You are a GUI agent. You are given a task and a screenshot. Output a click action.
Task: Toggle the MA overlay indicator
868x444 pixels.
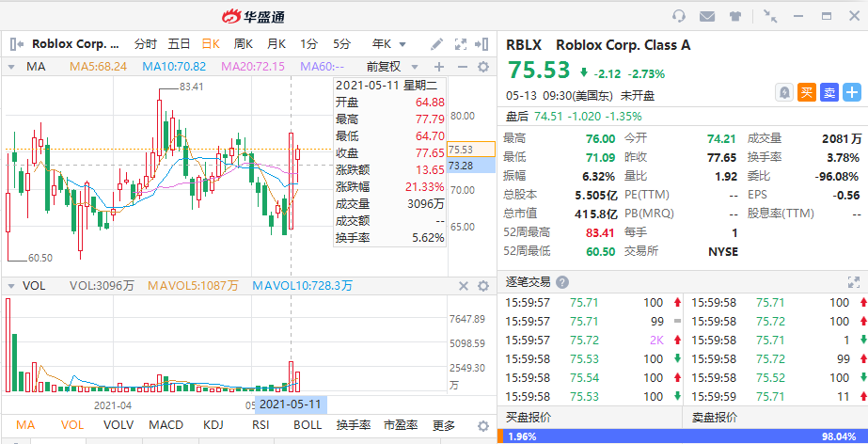[25, 425]
